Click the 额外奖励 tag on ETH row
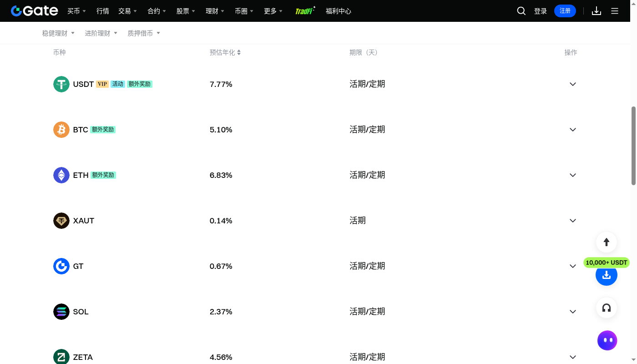The height and width of the screenshot is (364, 637). (103, 175)
